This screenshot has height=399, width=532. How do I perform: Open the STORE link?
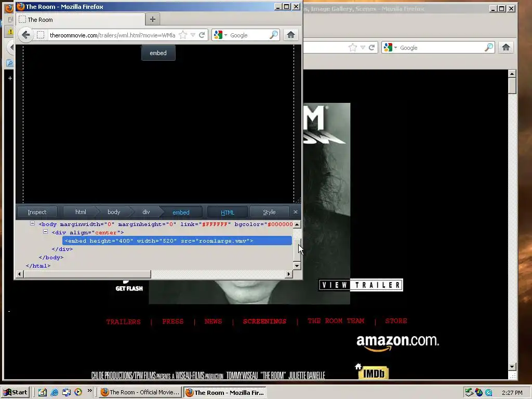[x=396, y=321]
